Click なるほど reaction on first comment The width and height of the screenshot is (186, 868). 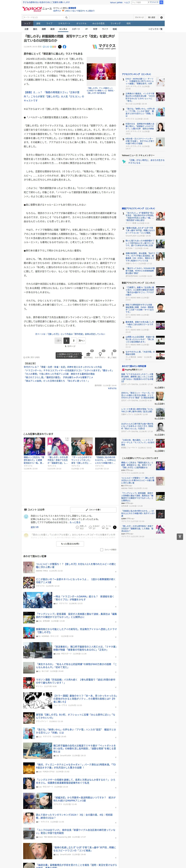91,527
